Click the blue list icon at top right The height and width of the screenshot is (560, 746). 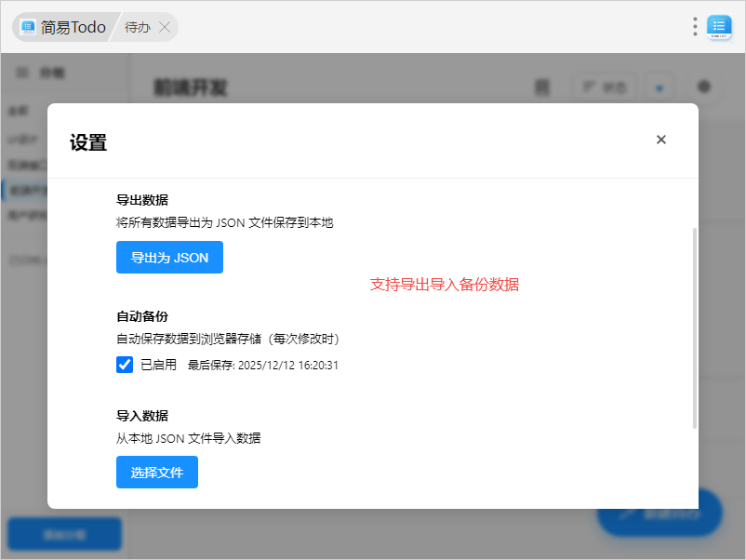coord(719,27)
